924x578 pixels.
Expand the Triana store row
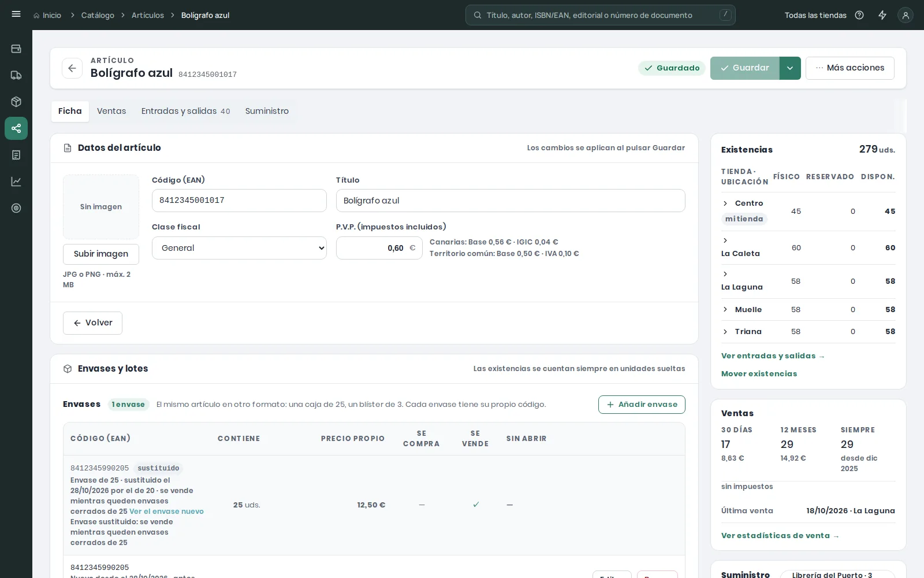[725, 332]
